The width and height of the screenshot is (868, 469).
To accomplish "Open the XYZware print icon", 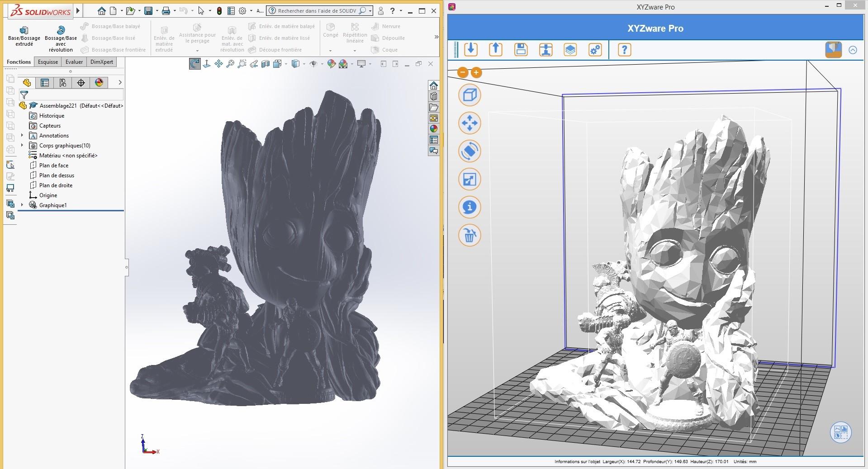I will point(545,50).
